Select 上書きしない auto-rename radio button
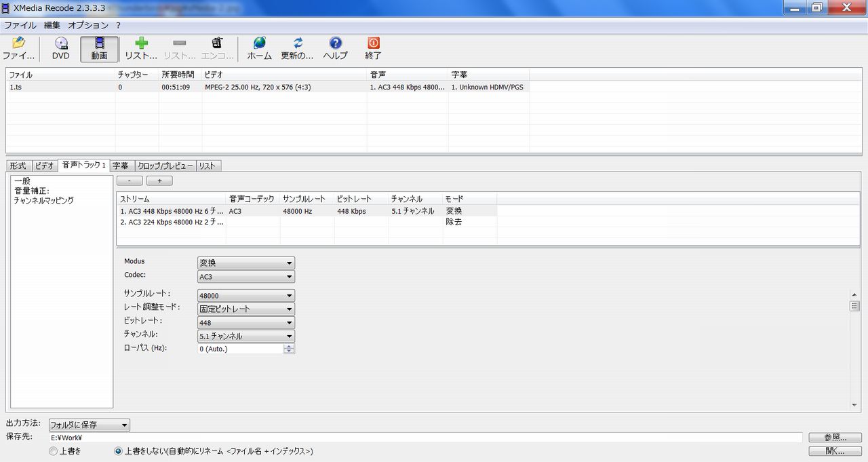Viewport: 868px width, 462px height. pyautogui.click(x=119, y=451)
